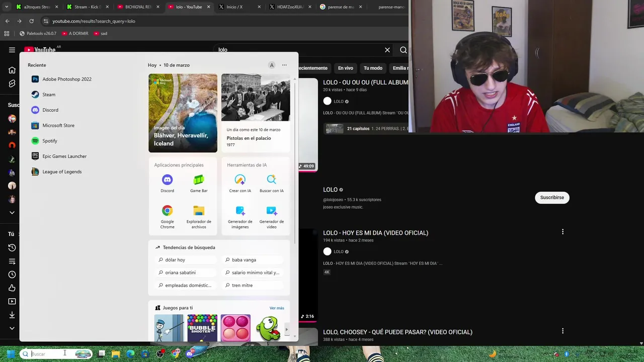This screenshot has width=644, height=362.
Task: Open 21 capítulos chapters of LOLO album
Action: coord(358,129)
